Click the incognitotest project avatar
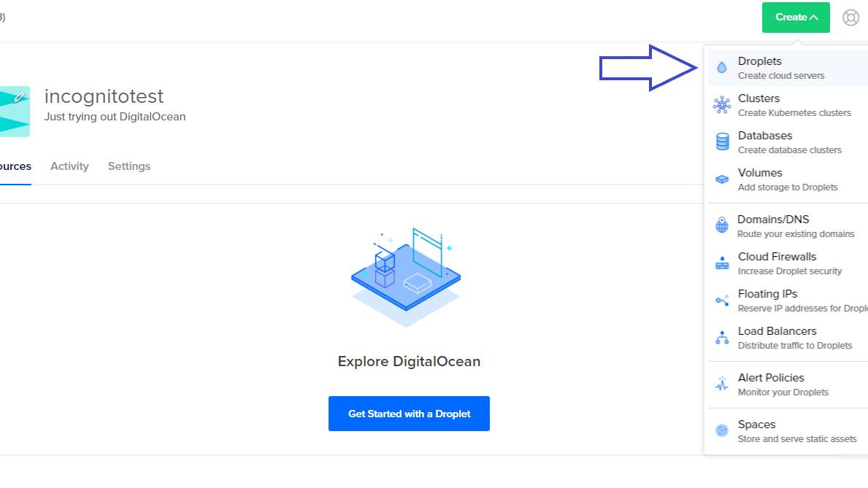 click(14, 112)
